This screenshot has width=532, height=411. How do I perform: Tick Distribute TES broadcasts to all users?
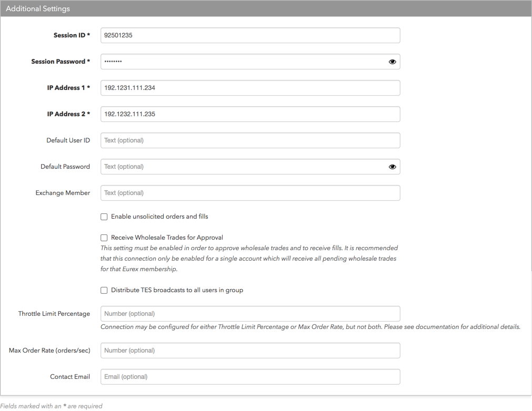pos(104,290)
